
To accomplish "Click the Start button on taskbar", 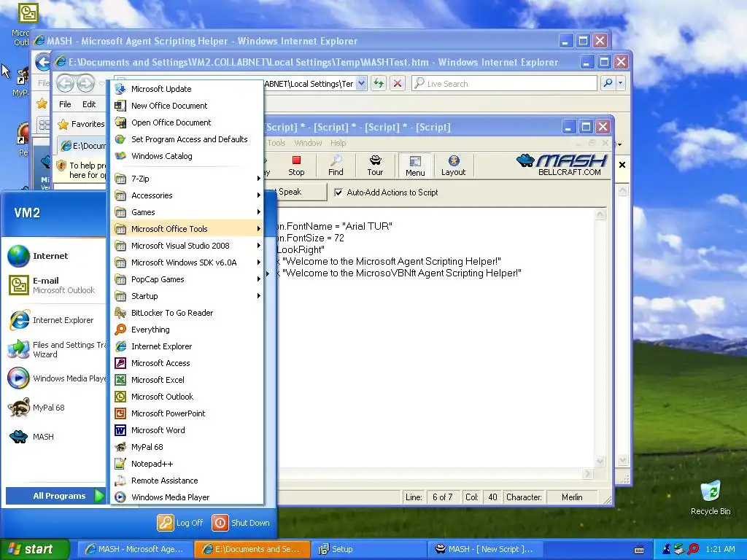I will click(34, 549).
